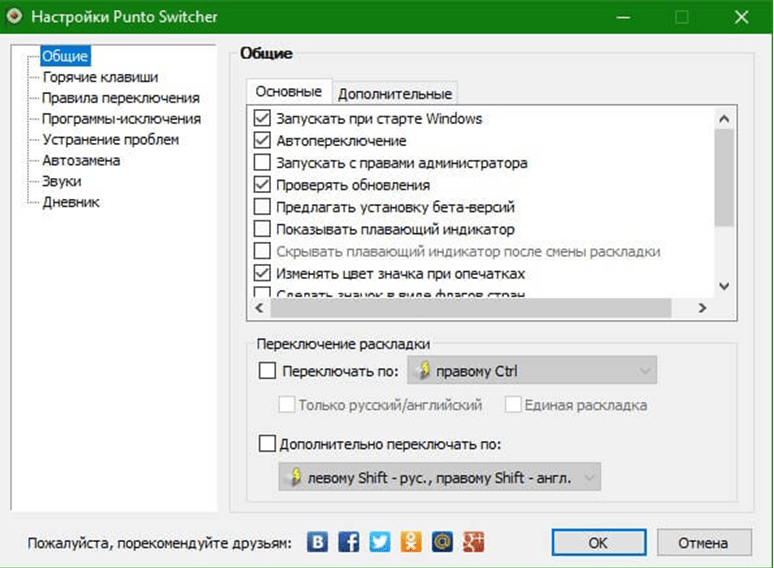Expand the левому Shift - рус. dropdown
The height and width of the screenshot is (568, 774).
point(439,478)
